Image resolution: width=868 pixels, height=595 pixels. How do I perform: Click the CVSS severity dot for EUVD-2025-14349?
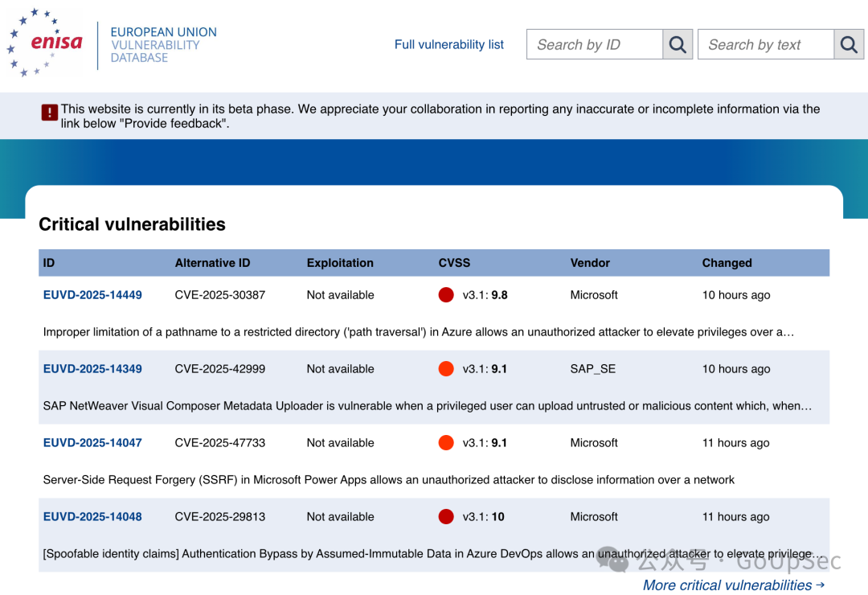[x=446, y=368]
